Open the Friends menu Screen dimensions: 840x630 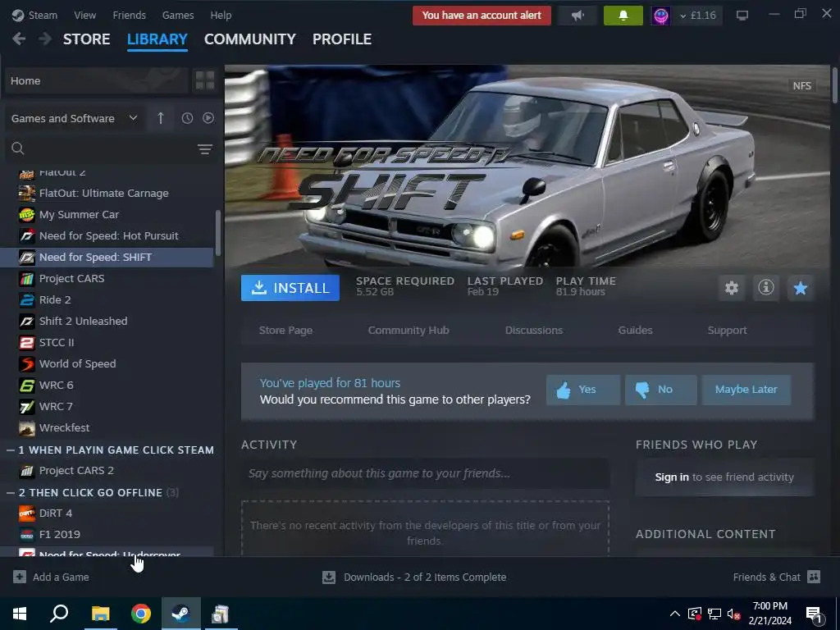[x=129, y=15]
